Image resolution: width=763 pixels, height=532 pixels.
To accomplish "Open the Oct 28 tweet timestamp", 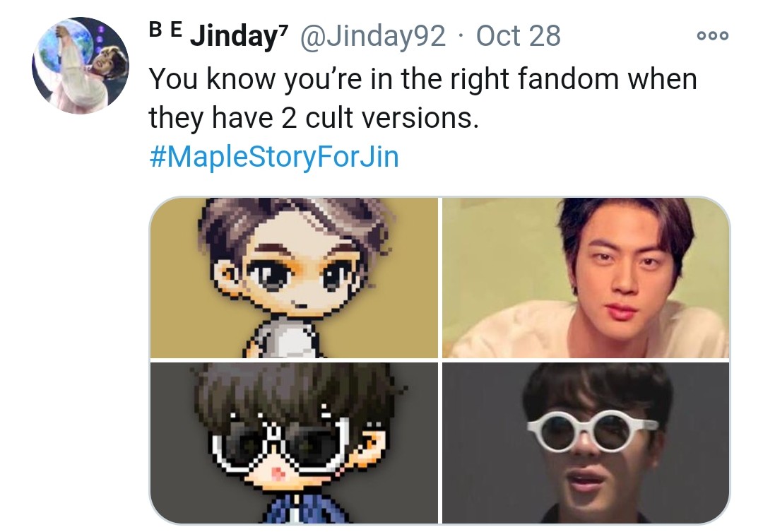I will click(519, 36).
